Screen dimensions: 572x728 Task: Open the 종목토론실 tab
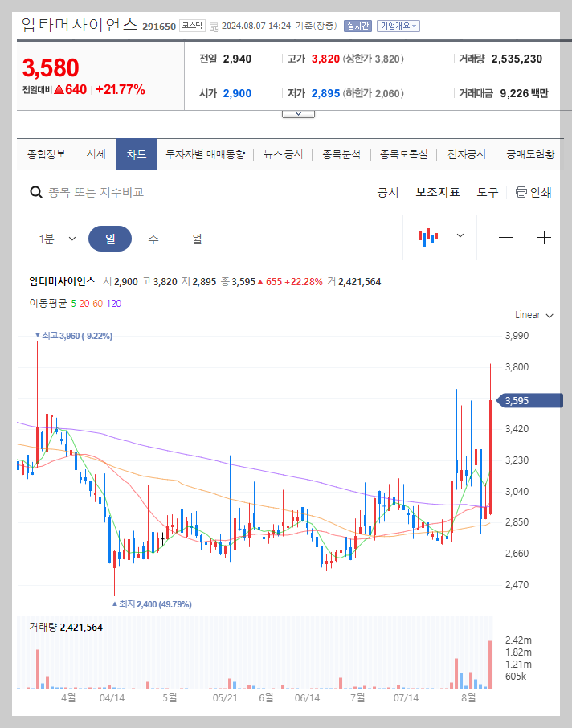[403, 154]
